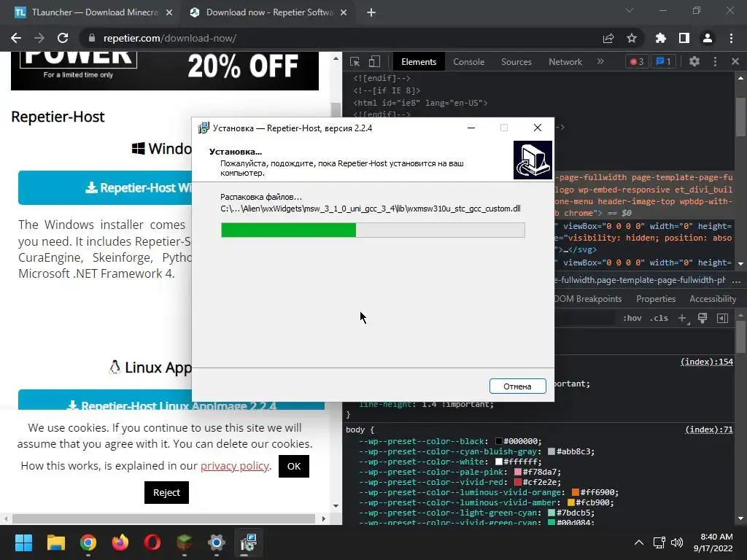Click the #f78da7 pale-pink swatch
Image resolution: width=747 pixels, height=560 pixels.
(518, 472)
